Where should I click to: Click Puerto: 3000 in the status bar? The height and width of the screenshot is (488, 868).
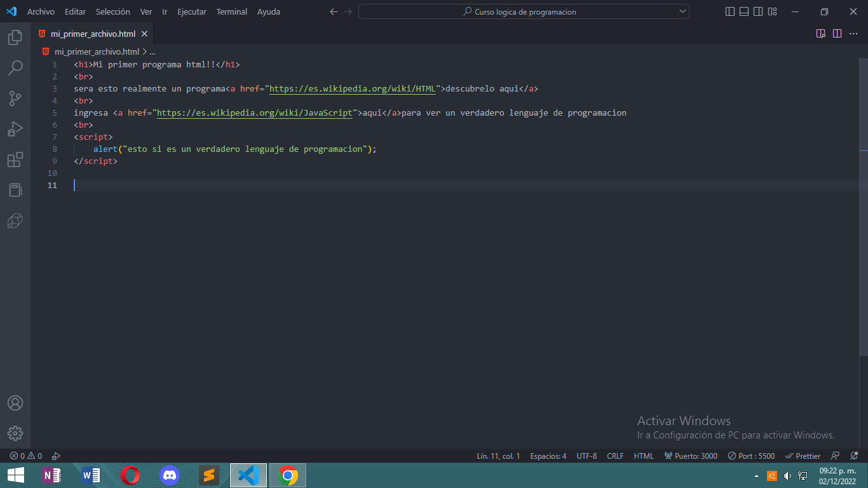(x=691, y=456)
